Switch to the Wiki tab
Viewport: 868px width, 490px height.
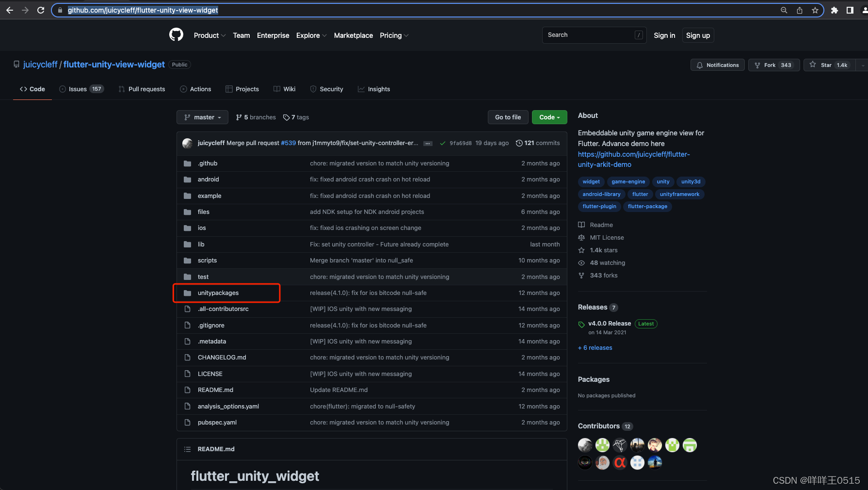click(284, 89)
